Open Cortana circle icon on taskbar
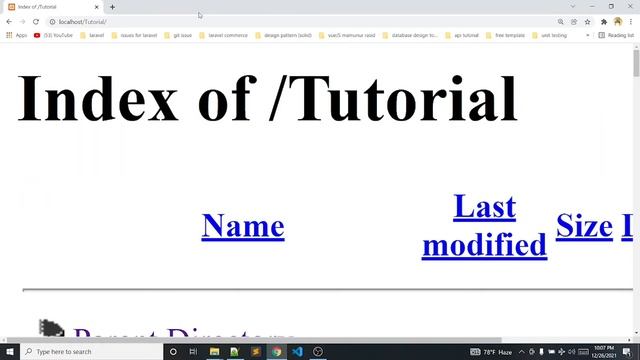 (x=173, y=351)
